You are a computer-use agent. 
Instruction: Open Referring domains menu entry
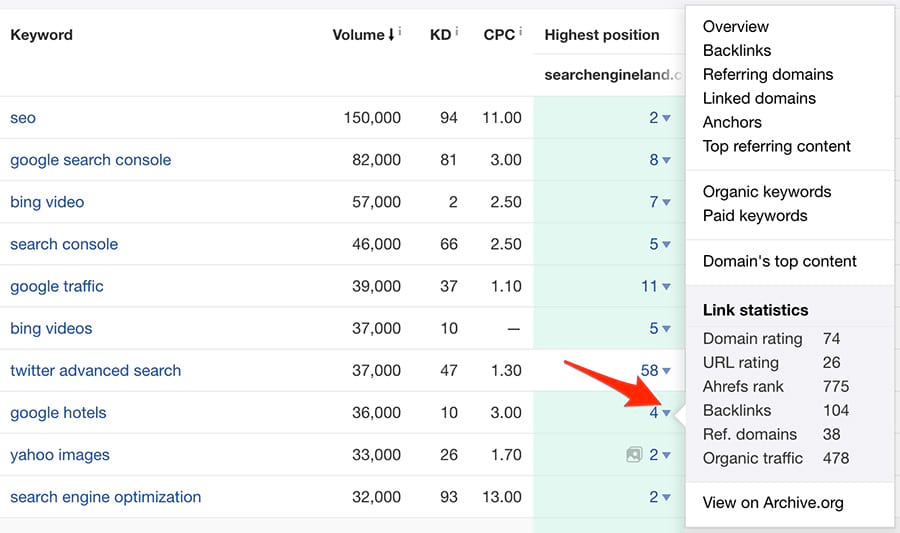point(767,75)
